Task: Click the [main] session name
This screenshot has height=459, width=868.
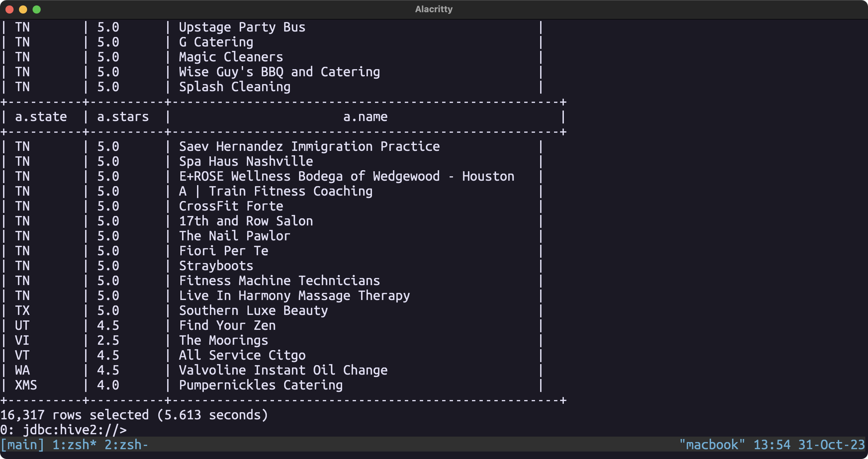Action: coord(22,444)
